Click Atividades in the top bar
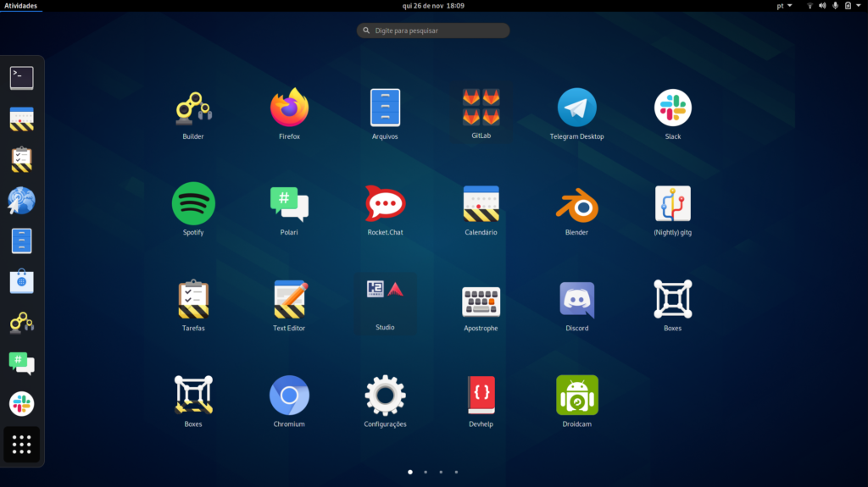This screenshot has height=487, width=868. (x=21, y=6)
